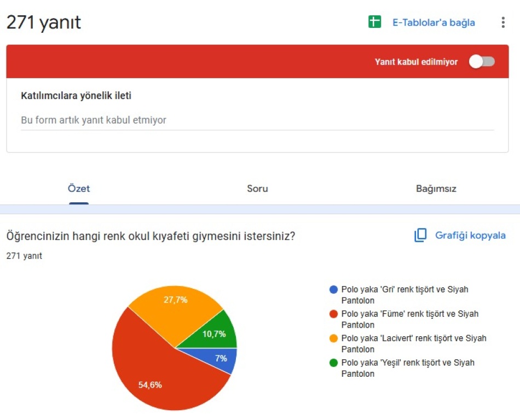The height and width of the screenshot is (420, 520).
Task: Click the green legend dot for 'Yeşil'
Action: click(333, 363)
